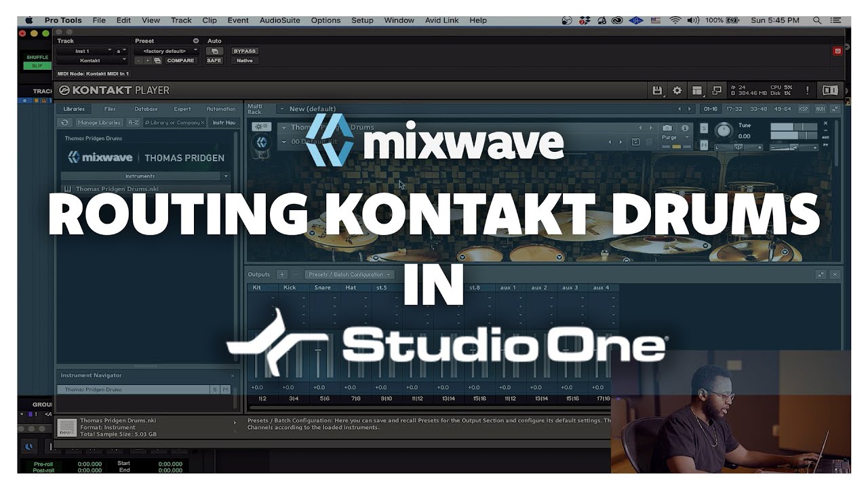
Task: Click the rack wrench edit mode icon
Action: [x=260, y=127]
